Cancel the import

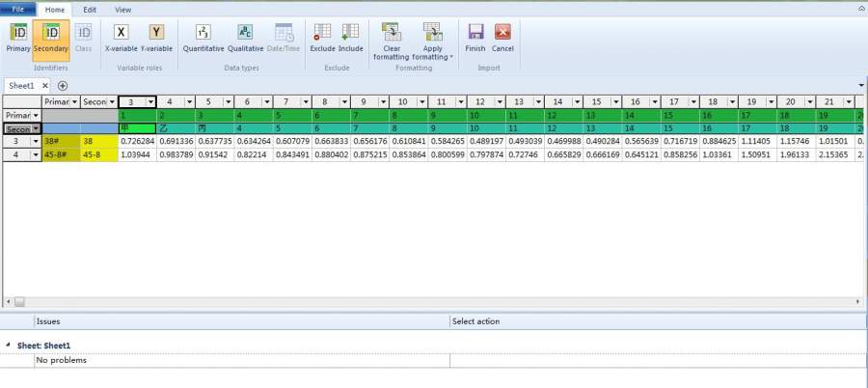pyautogui.click(x=502, y=39)
